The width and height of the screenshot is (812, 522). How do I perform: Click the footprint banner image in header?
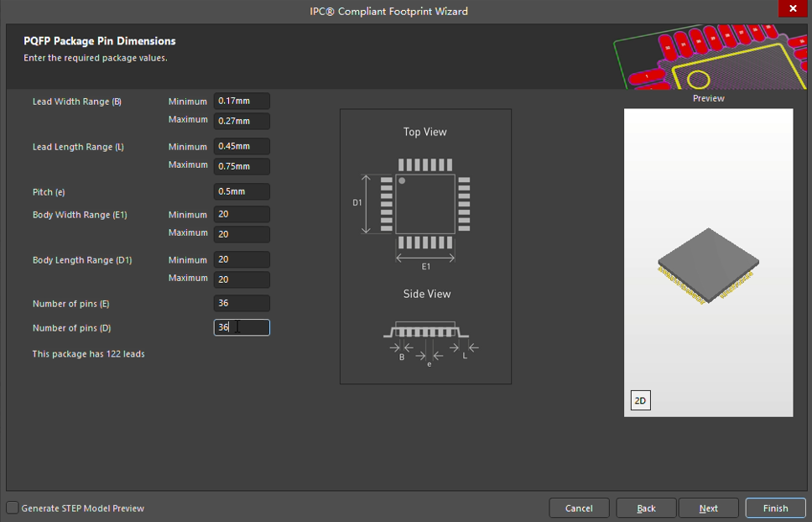point(710,57)
